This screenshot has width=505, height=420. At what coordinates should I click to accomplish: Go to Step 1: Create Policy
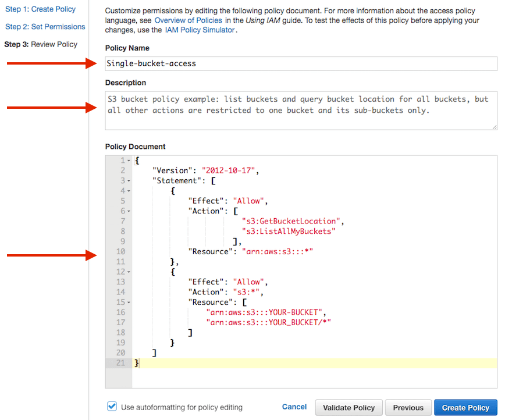click(x=40, y=9)
